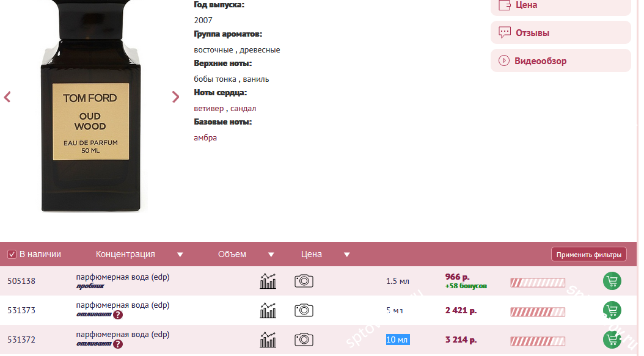This screenshot has width=644, height=356.
Task: Open price chart icon for item 531373
Action: pos(268,310)
